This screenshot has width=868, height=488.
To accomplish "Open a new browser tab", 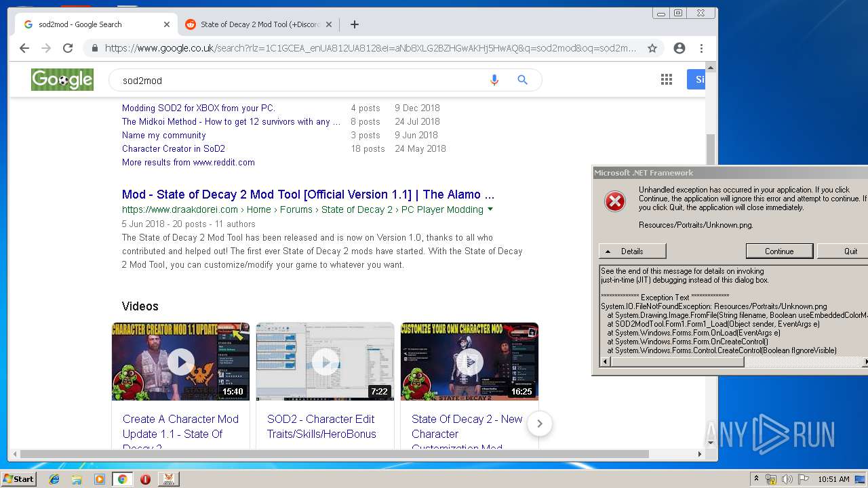I will coord(354,24).
